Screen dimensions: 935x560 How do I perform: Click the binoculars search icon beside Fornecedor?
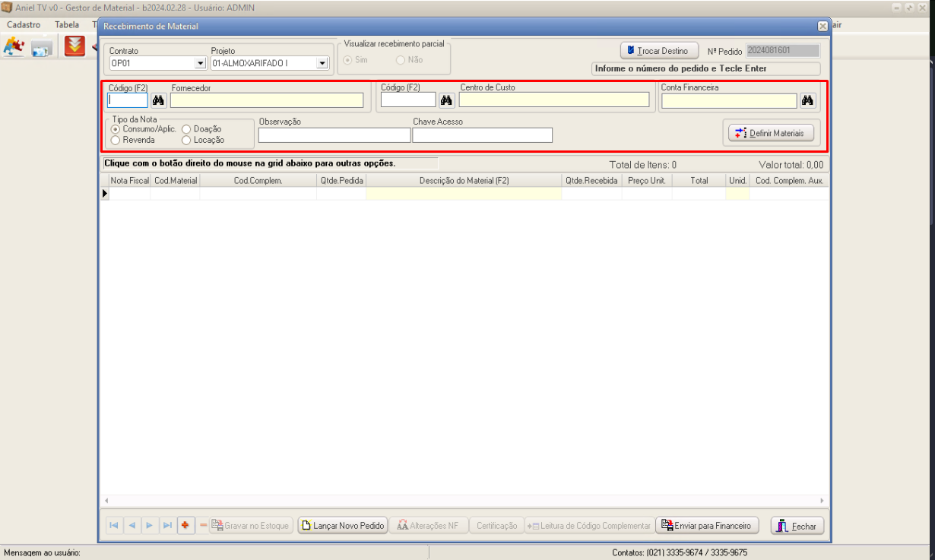pyautogui.click(x=159, y=100)
